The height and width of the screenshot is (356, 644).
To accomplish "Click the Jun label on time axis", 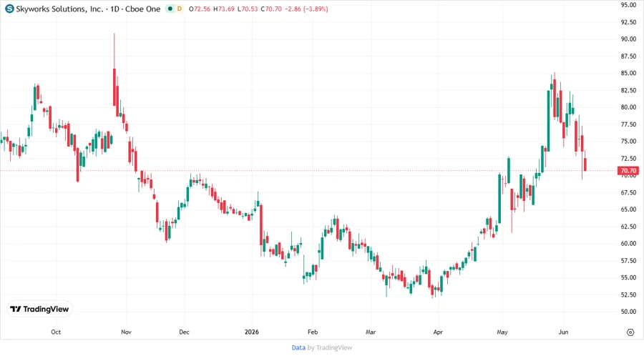I will (563, 332).
